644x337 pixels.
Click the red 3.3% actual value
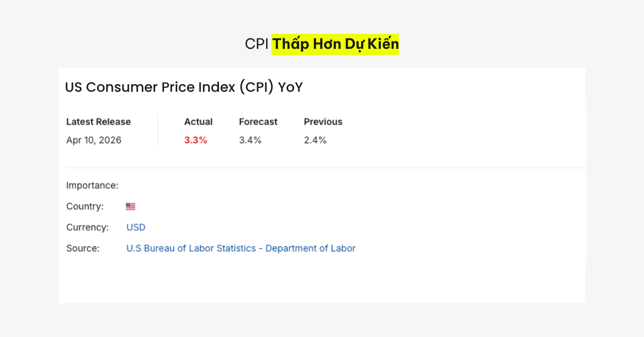(x=195, y=141)
